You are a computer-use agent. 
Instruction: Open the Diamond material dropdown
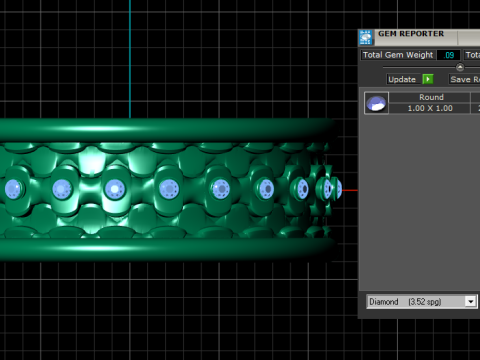(470, 302)
